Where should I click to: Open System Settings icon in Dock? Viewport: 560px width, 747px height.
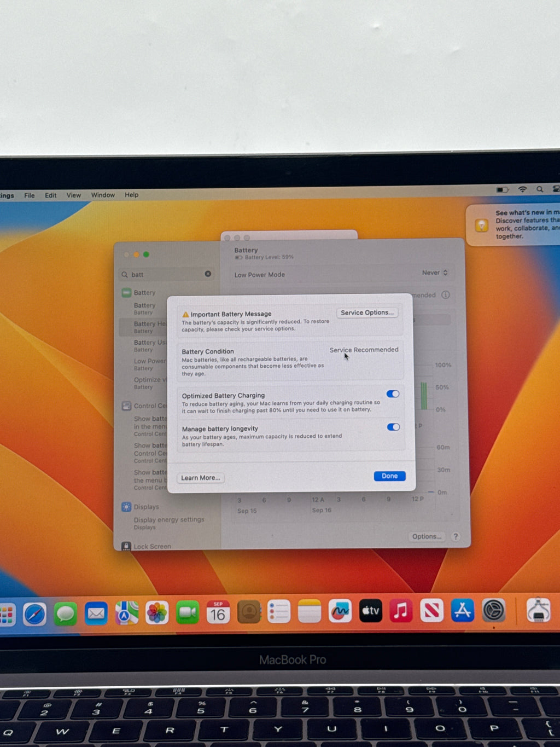coord(493,610)
